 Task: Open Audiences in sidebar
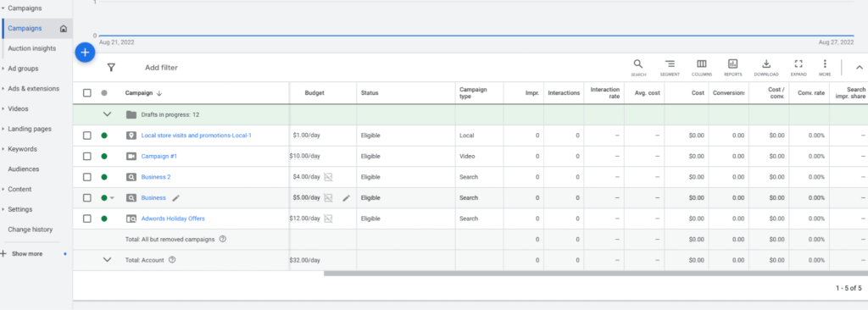click(x=24, y=169)
